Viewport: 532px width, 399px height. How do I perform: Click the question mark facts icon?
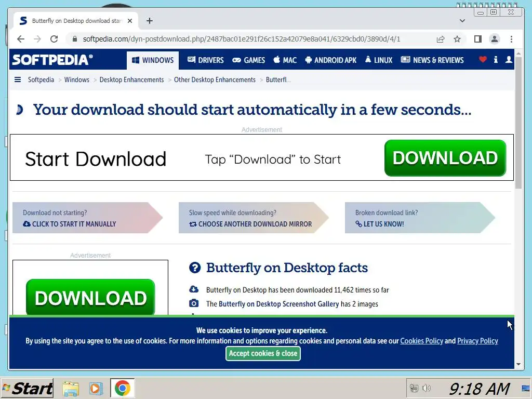pyautogui.click(x=195, y=268)
